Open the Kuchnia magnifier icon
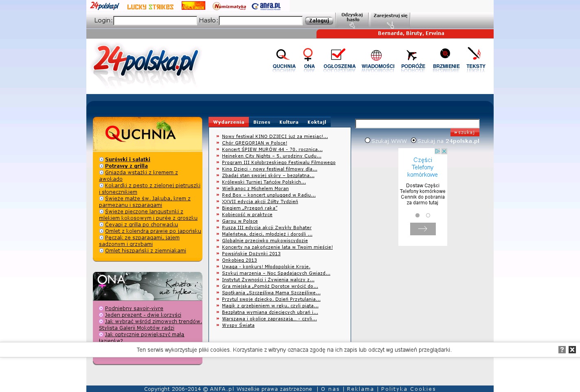 [283, 55]
